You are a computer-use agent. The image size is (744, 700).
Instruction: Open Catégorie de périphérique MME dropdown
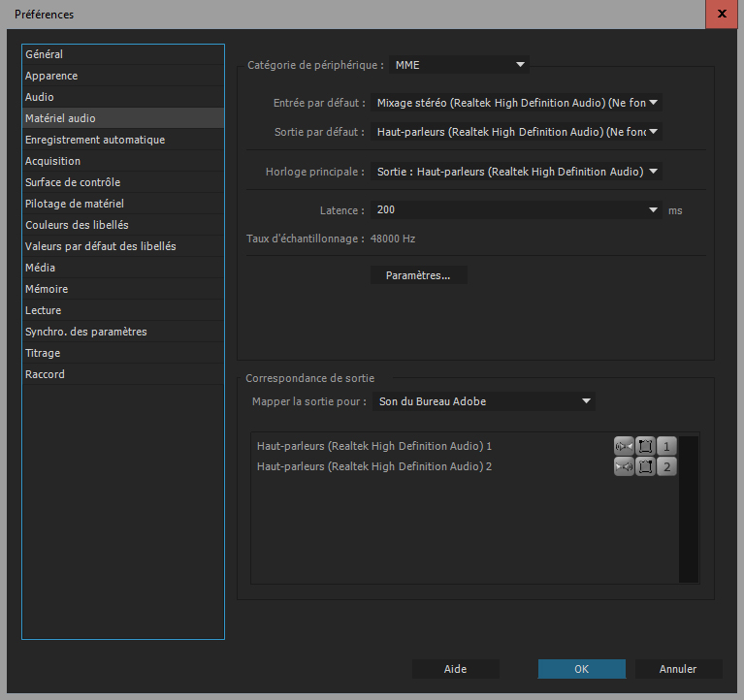click(459, 65)
